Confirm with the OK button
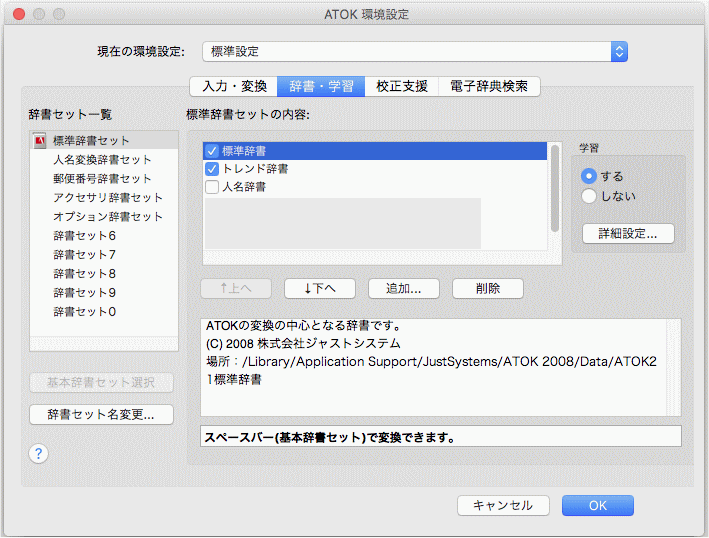709x538 pixels. (598, 505)
